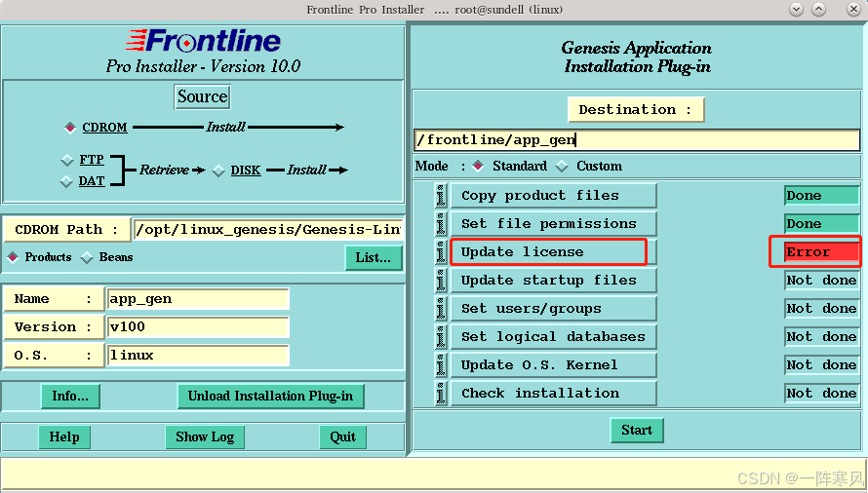Choose the Products radio option
The width and height of the screenshot is (868, 493).
pyautogui.click(x=13, y=257)
